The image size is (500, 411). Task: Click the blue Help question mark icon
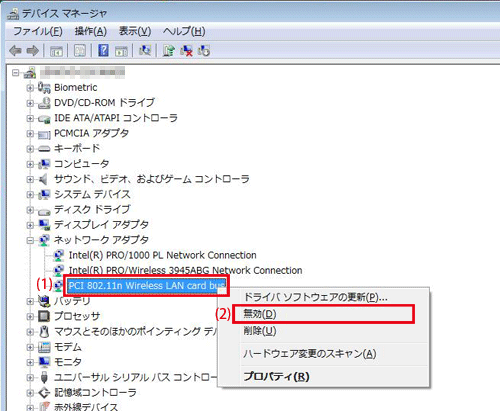coord(103,51)
